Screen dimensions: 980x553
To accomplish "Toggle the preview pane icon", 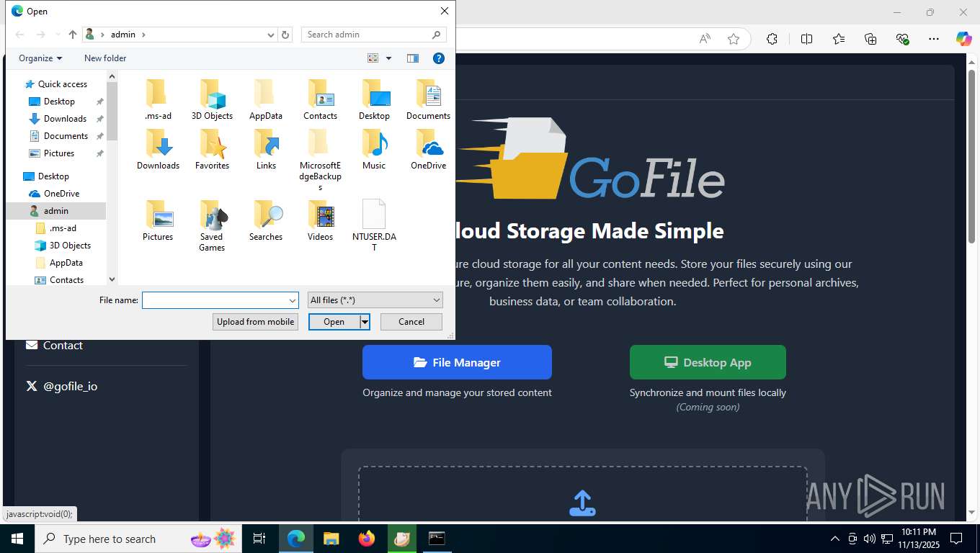I will [413, 58].
